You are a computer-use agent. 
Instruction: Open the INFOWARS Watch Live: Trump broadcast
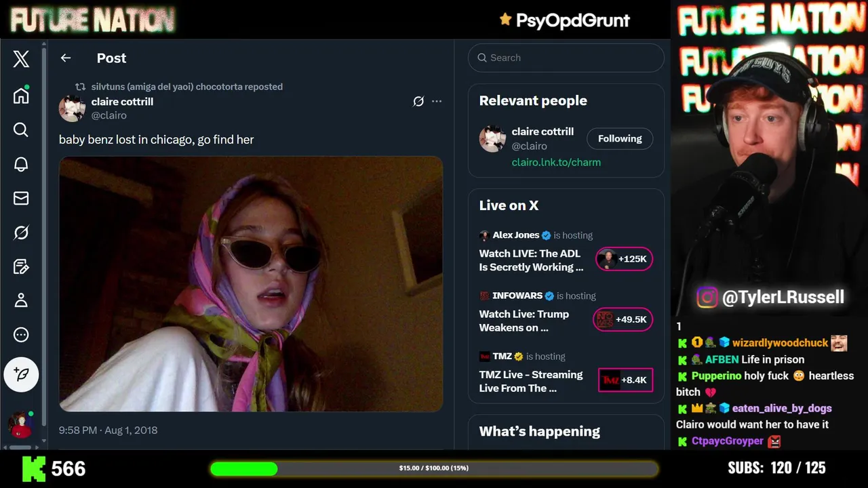tap(524, 321)
